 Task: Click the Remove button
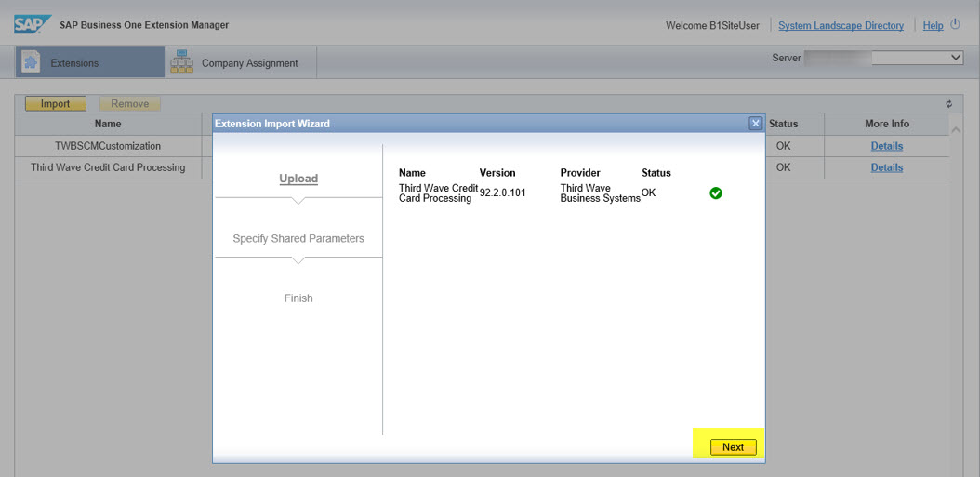pyautogui.click(x=130, y=104)
